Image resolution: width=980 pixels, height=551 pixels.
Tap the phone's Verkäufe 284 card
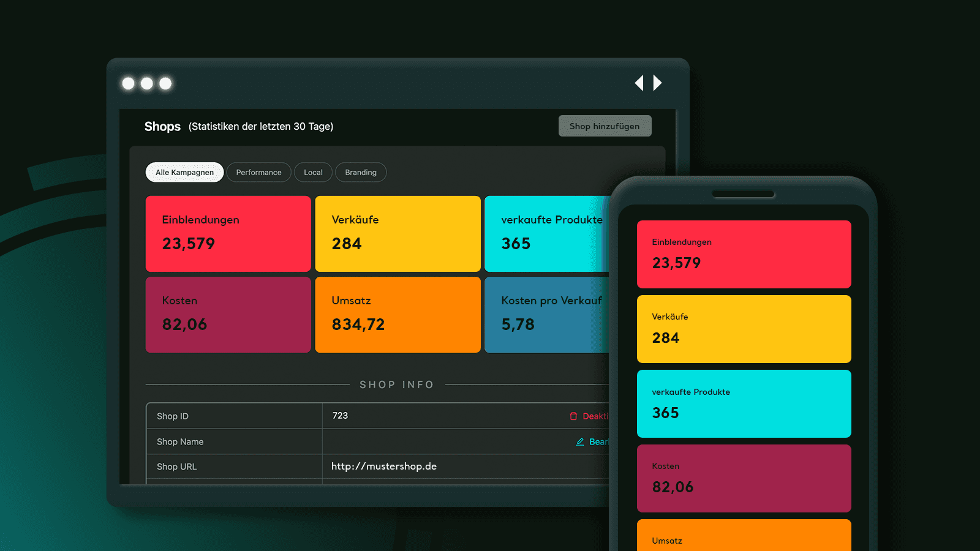[x=744, y=329]
